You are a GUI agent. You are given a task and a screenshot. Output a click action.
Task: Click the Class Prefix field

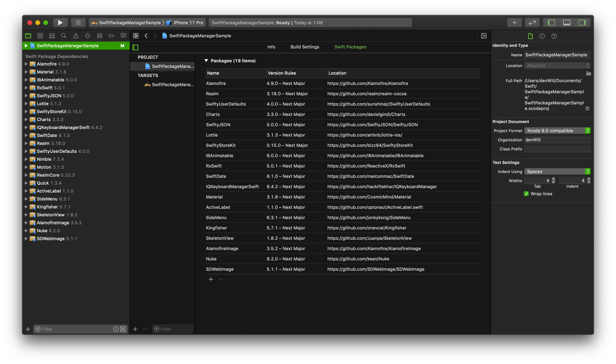tap(557, 149)
